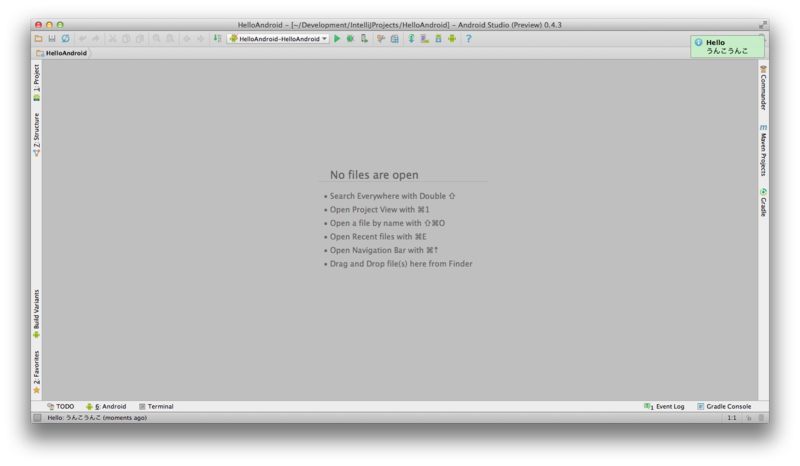This screenshot has height=466, width=800.
Task: Open the Commander side tab
Action: click(x=763, y=88)
